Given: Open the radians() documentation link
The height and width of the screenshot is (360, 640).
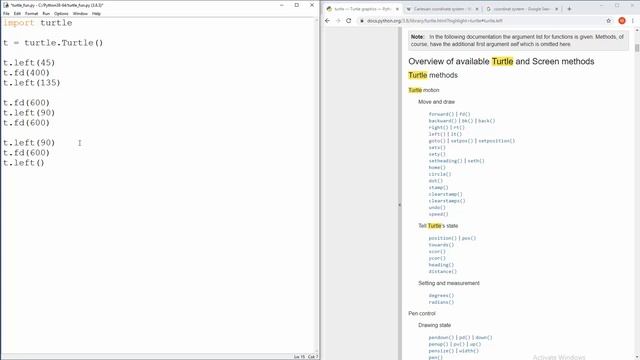Looking at the screenshot, I should (x=441, y=302).
